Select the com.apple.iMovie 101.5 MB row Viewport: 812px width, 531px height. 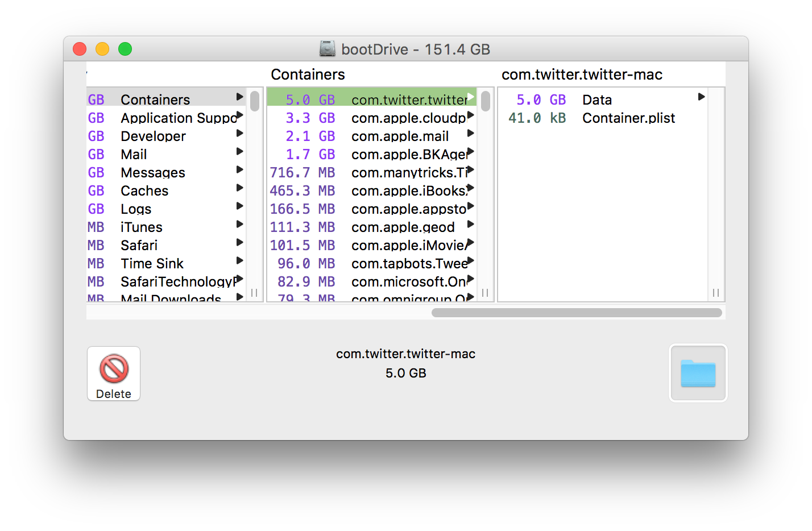(372, 243)
